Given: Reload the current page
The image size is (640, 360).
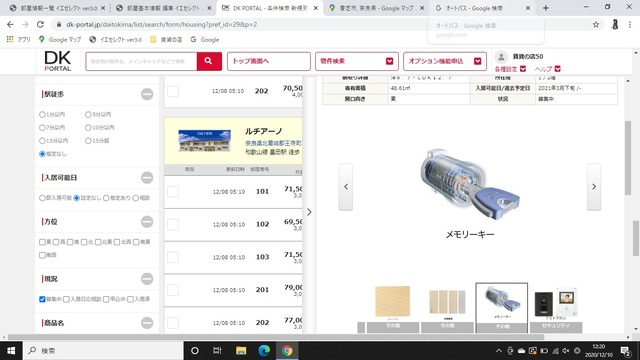Looking at the screenshot, I should 40,24.
